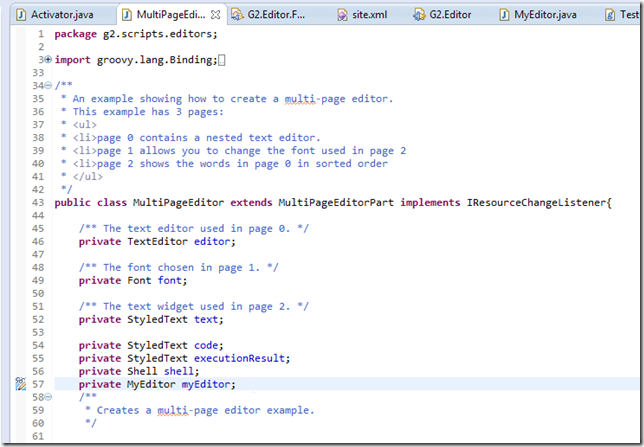The image size is (644, 447).
Task: Click the quick-fix marker icon on line 57
Action: tap(20, 384)
